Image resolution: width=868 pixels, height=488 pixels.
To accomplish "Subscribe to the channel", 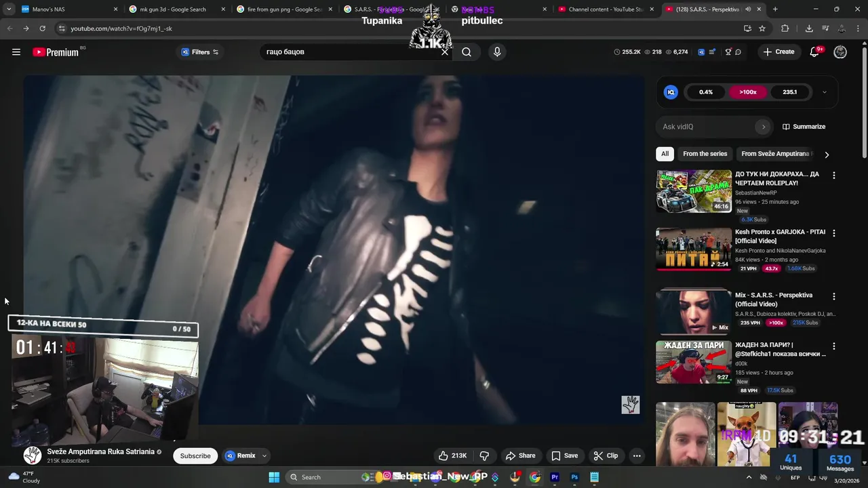I will point(195,456).
